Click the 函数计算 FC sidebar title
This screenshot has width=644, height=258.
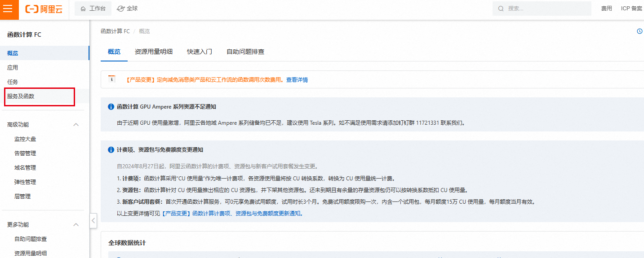tap(24, 35)
